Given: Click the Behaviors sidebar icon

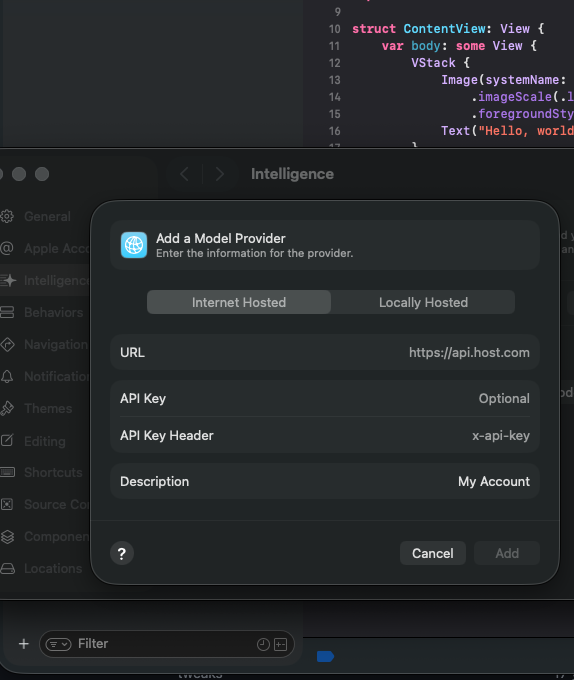Looking at the screenshot, I should point(7,312).
